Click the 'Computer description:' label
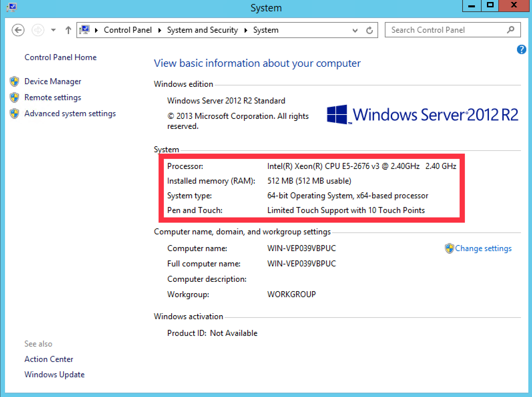 pyautogui.click(x=207, y=279)
